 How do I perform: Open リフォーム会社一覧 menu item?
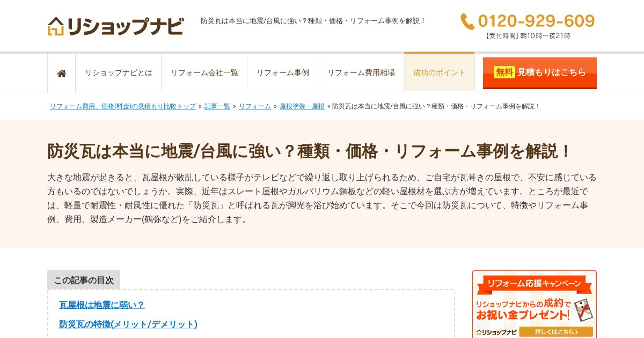[x=204, y=73]
